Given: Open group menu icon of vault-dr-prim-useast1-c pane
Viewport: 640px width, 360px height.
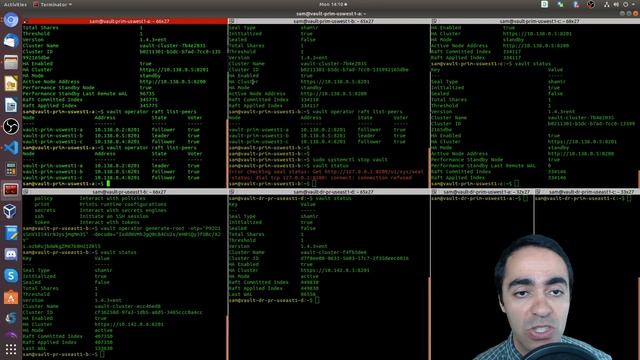Looking at the screenshot, I should coord(538,191).
